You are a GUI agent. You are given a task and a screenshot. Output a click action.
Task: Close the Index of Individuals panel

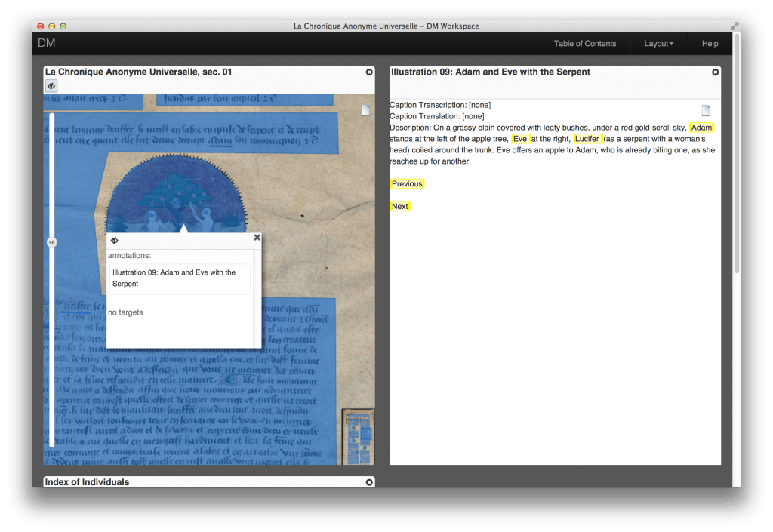pos(369,482)
